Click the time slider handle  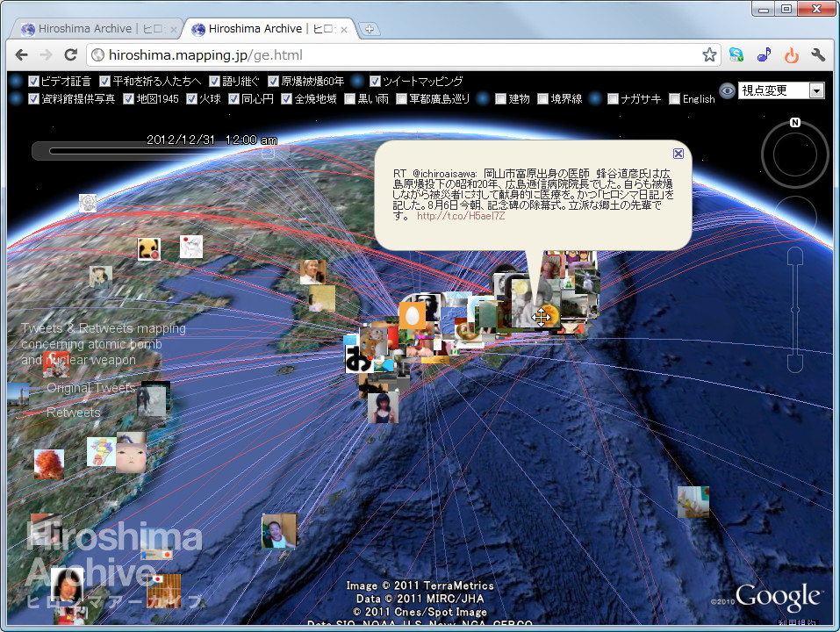click(268, 152)
